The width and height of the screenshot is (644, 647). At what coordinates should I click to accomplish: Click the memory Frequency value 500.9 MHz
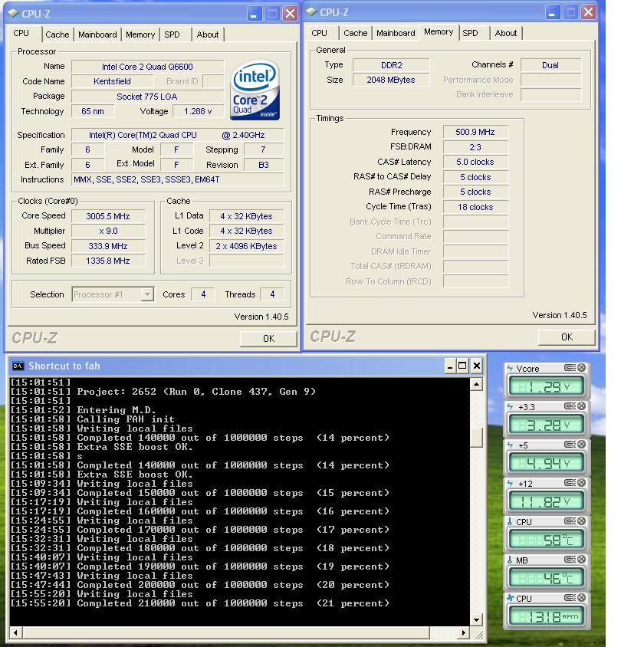pyautogui.click(x=475, y=132)
